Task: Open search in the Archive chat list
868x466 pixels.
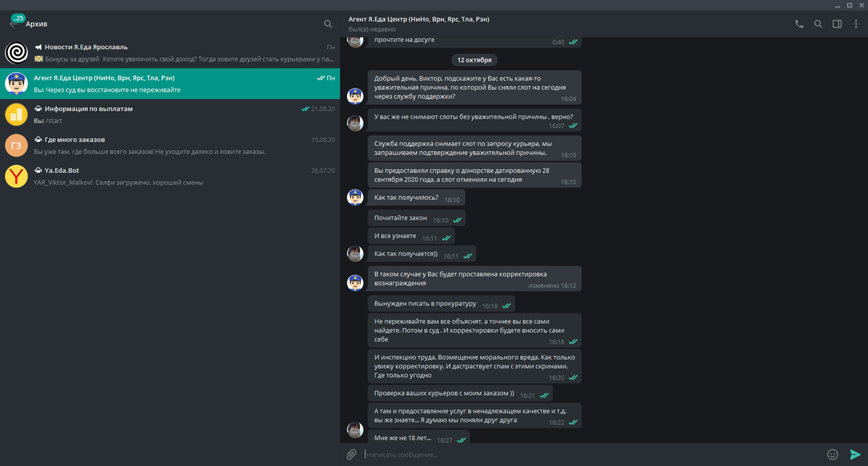Action: click(328, 24)
